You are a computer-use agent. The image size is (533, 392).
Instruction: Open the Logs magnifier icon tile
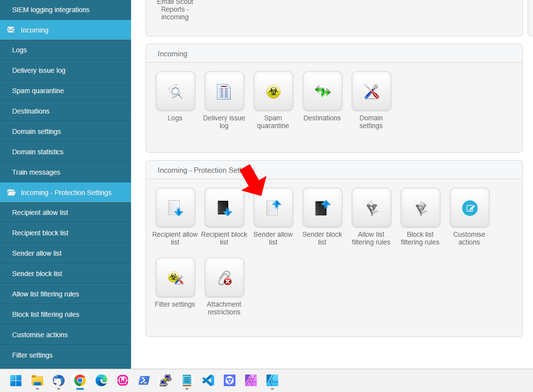(175, 91)
